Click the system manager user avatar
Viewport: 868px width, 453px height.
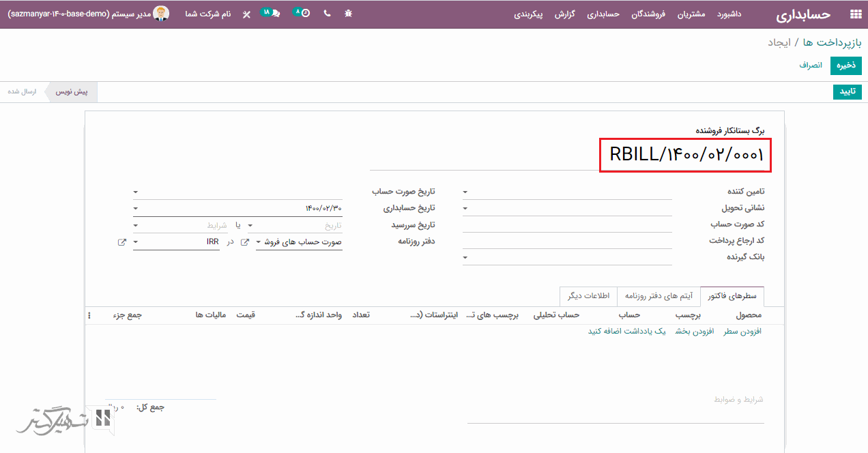tap(161, 14)
